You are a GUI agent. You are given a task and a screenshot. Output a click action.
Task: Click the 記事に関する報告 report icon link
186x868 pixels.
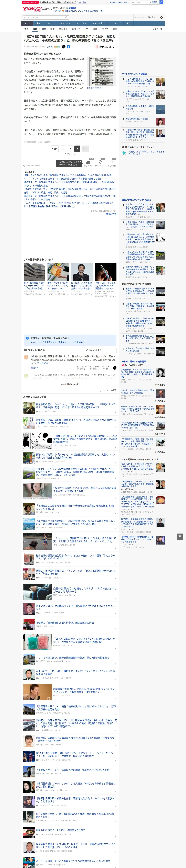pyautogui.click(x=32, y=165)
